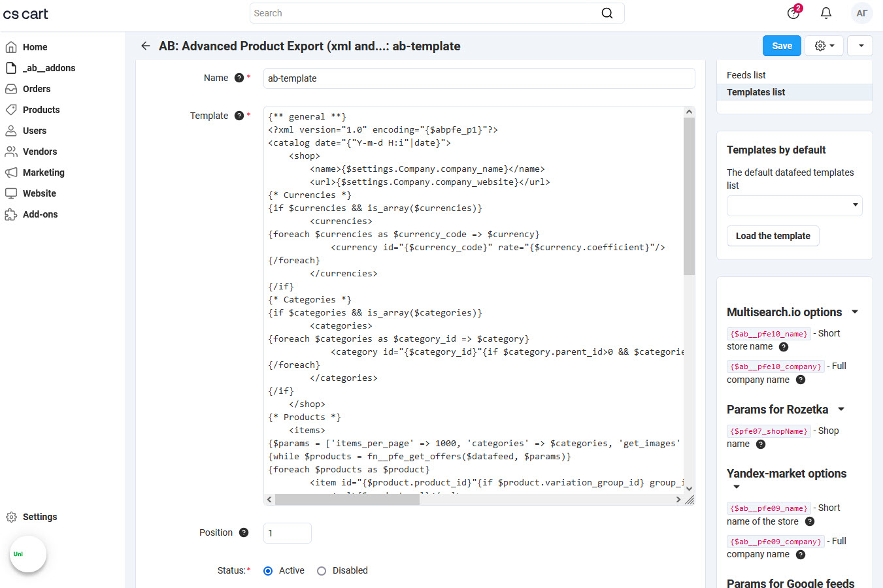The width and height of the screenshot is (883, 588).
Task: Open the user avatar in the header
Action: [x=861, y=13]
